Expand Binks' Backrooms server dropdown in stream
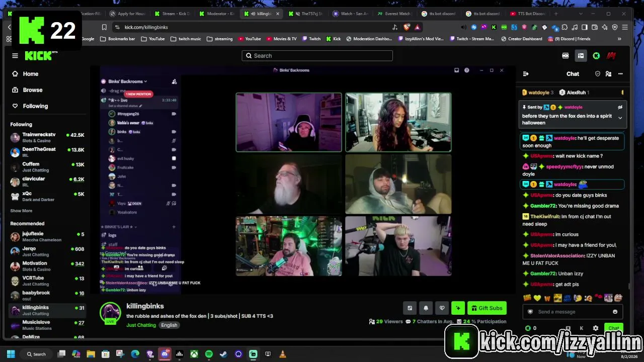The image size is (644, 362). [127, 81]
